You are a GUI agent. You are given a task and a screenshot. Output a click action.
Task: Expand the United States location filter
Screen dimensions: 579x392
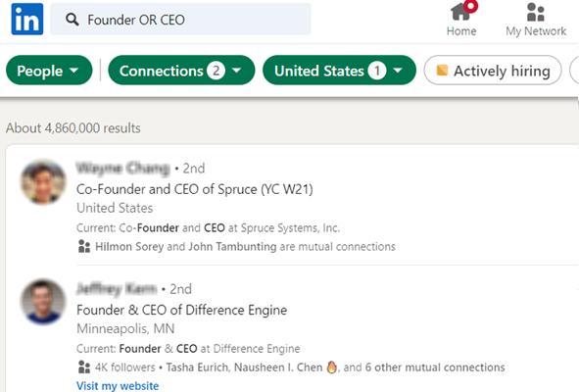pos(339,71)
